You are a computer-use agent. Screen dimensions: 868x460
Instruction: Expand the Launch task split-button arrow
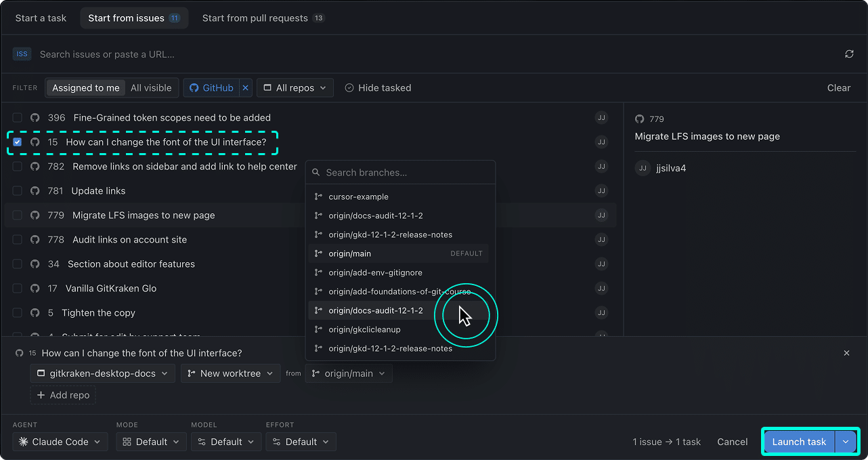[846, 442]
